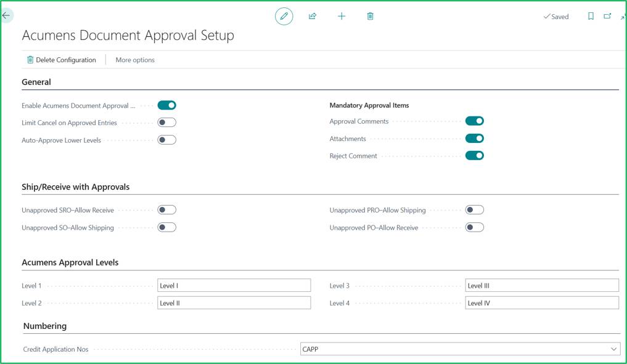Toggle Auto-Approve Lower Levels switch
Viewport: 627px width, 364px height.
[166, 140]
